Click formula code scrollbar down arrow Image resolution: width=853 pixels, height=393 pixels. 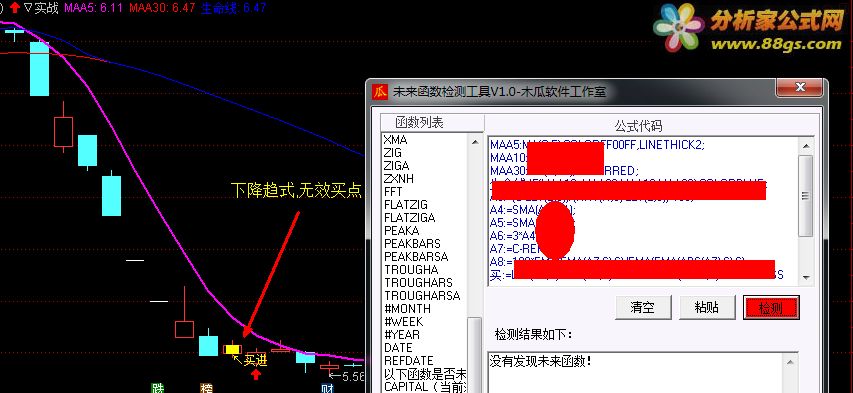(x=806, y=277)
